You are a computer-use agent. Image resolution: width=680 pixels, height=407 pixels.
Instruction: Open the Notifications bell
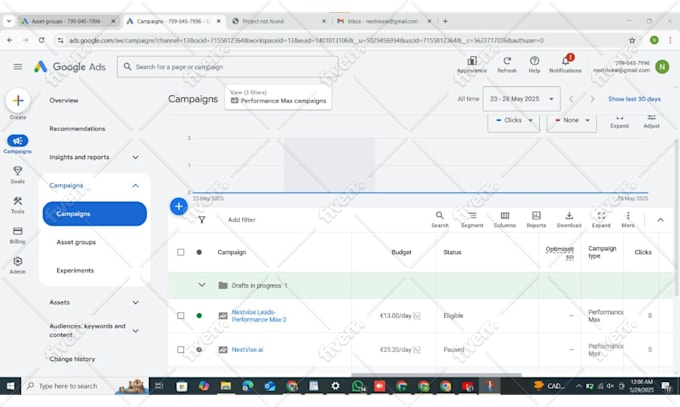point(566,61)
